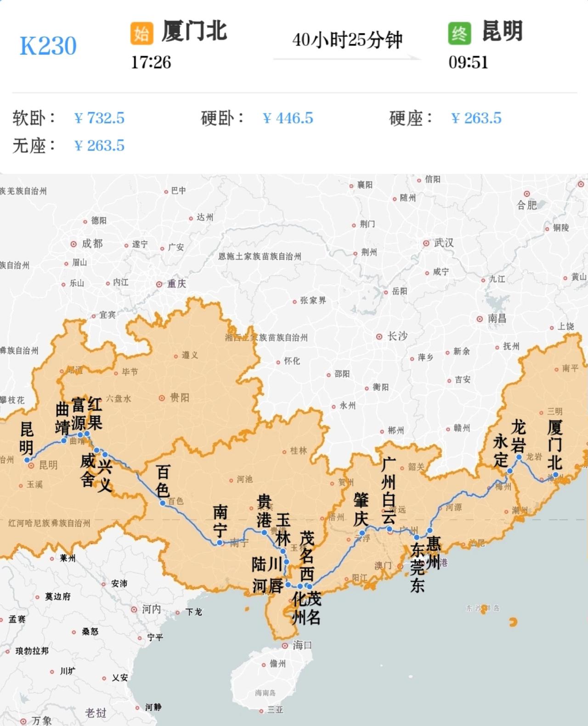Viewport: 588px width, 726px height.
Task: Click the 贵港 station dot on map
Action: 264,533
